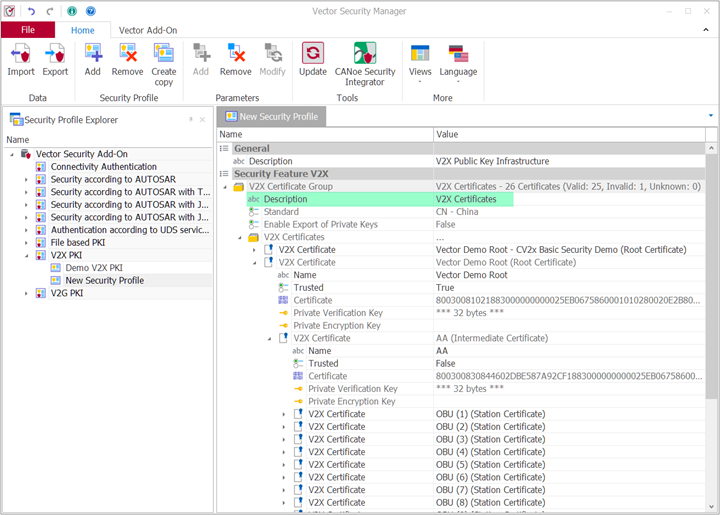Expand the File based PKI node

click(26, 243)
